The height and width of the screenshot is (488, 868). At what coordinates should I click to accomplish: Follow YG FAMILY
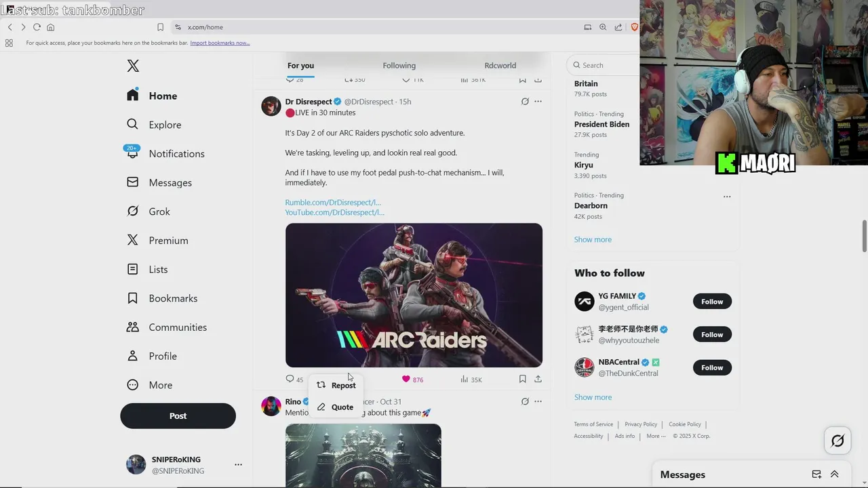tap(712, 302)
